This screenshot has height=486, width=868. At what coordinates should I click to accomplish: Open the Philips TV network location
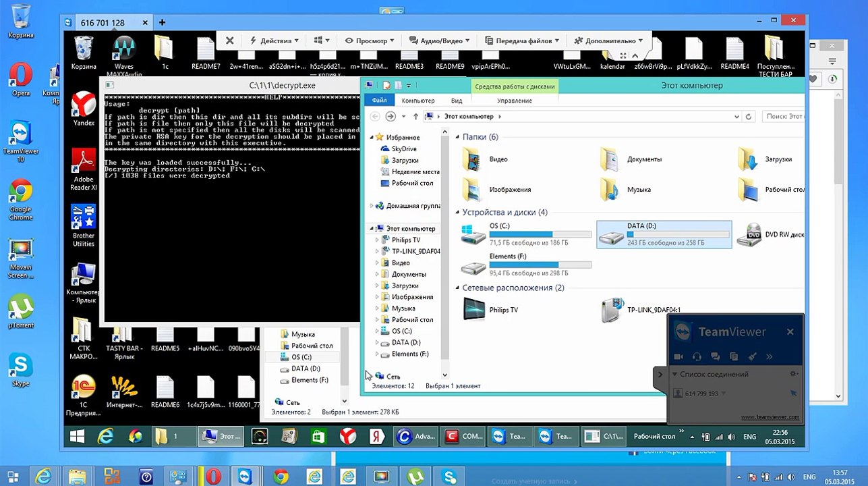pyautogui.click(x=474, y=310)
